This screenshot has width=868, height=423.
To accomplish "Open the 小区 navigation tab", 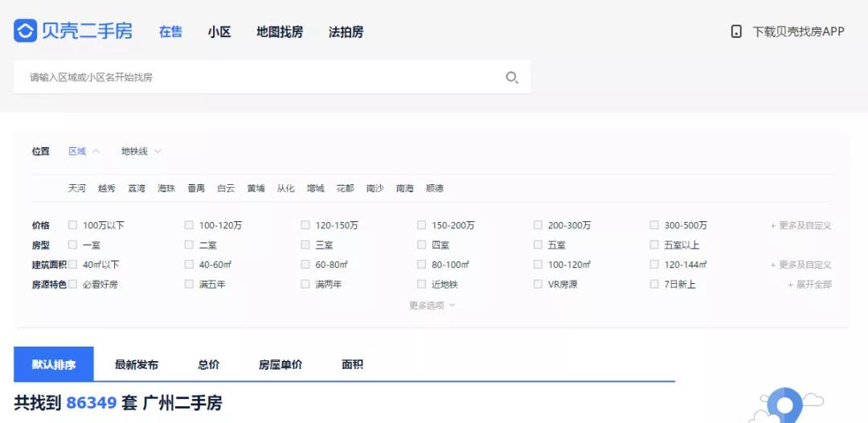I will [x=219, y=32].
